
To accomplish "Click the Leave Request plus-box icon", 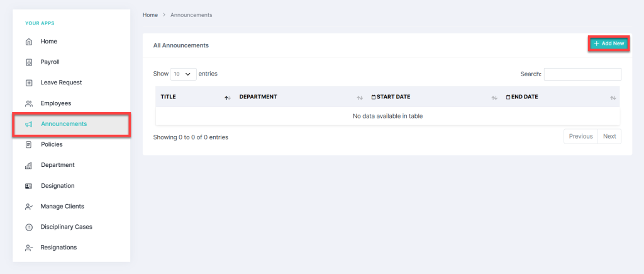I will pyautogui.click(x=29, y=83).
